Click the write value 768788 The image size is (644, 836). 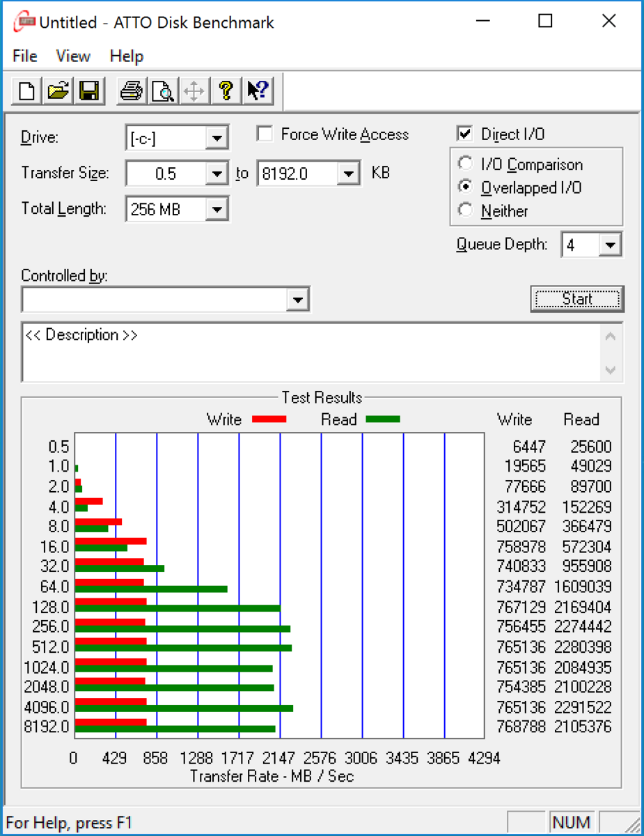tap(521, 727)
